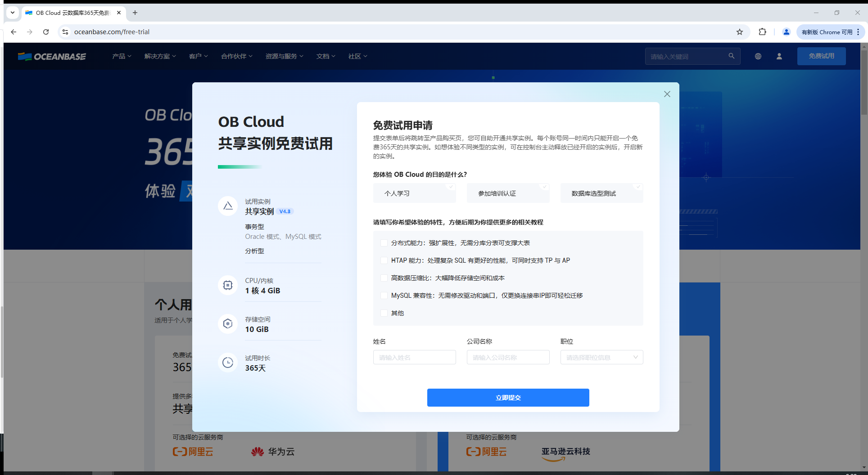Click the green progress bar under OB Cloud title

click(x=239, y=166)
